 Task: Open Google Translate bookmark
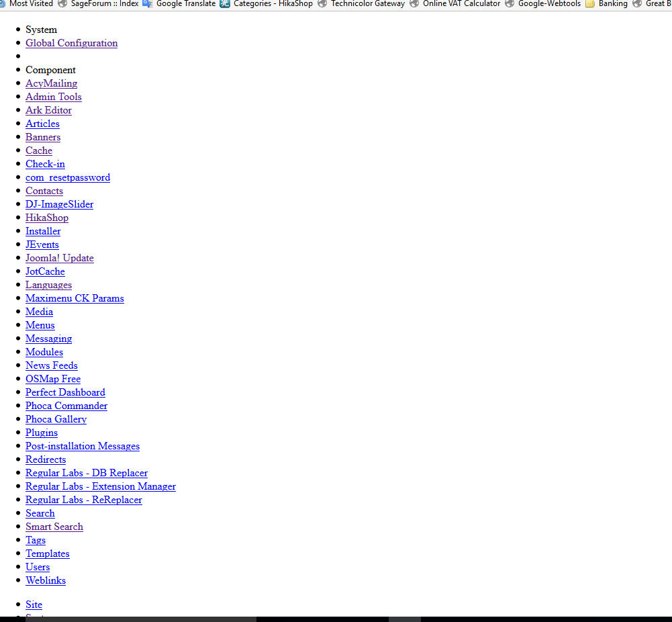pyautogui.click(x=186, y=3)
